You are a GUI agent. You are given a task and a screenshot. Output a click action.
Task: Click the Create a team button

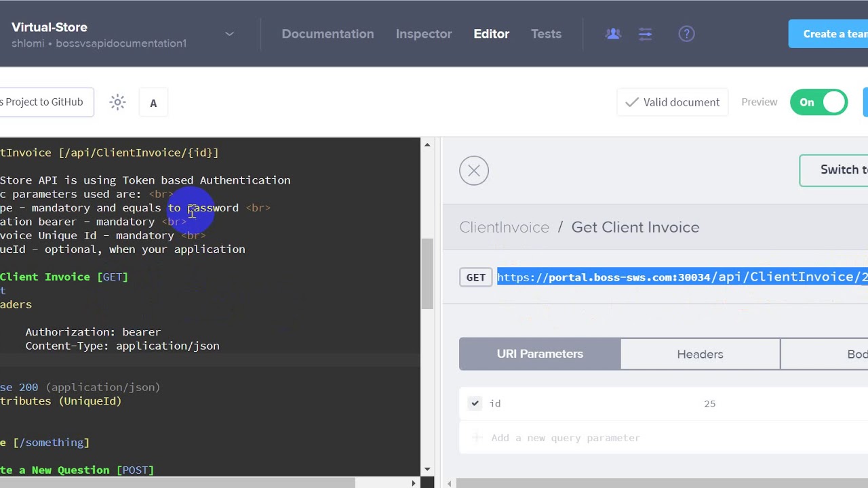(828, 34)
